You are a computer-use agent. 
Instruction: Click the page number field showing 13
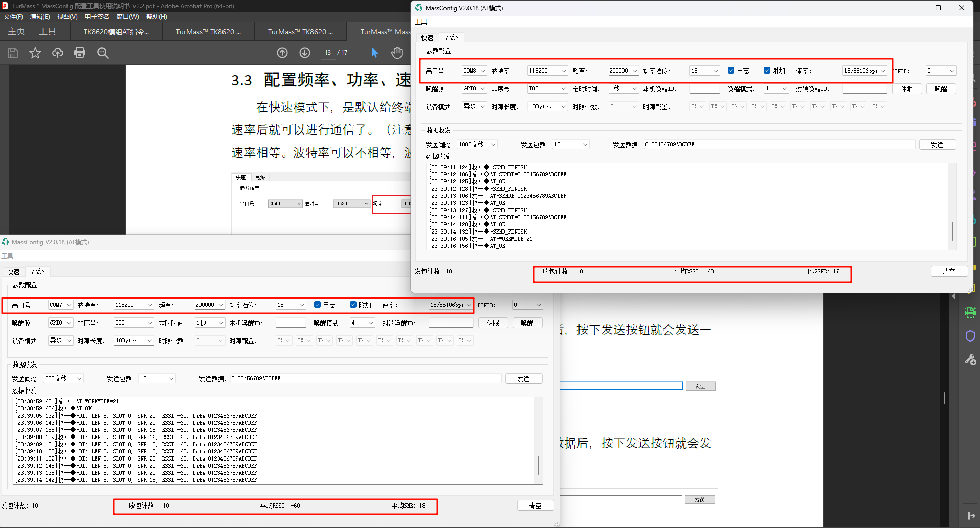pyautogui.click(x=328, y=53)
